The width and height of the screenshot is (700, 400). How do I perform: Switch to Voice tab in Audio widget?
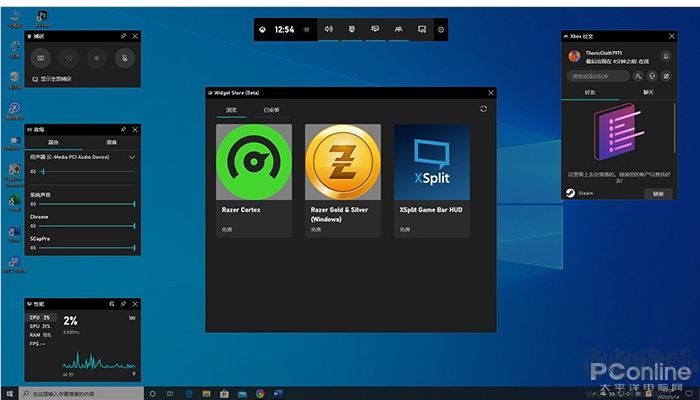pyautogui.click(x=112, y=142)
